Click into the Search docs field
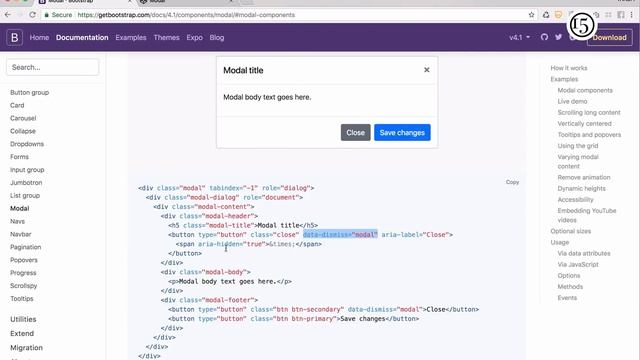 tap(53, 67)
